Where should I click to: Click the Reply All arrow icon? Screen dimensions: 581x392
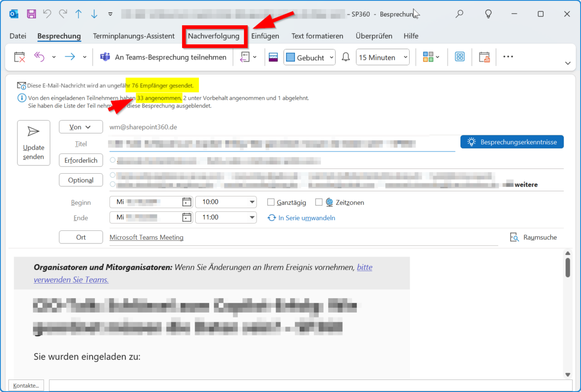pyautogui.click(x=39, y=57)
